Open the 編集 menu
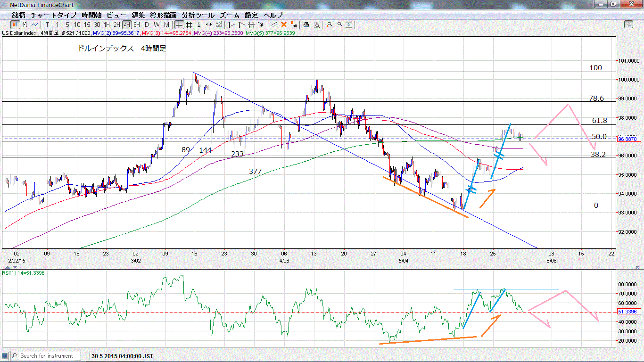Image resolution: width=644 pixels, height=362 pixels. coord(139,15)
